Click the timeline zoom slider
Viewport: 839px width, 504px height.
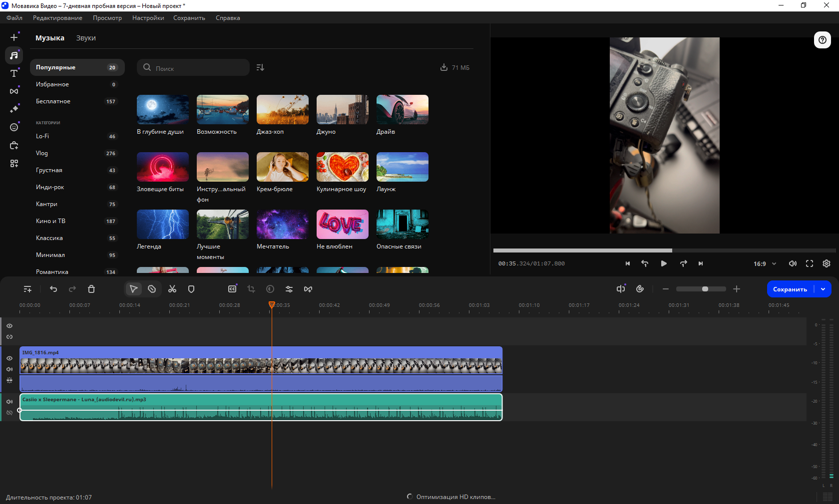[x=701, y=289]
